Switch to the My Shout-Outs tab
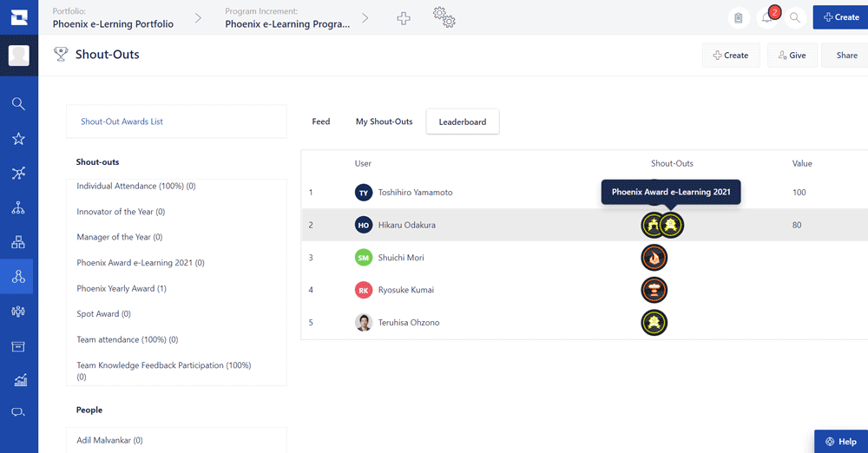 pyautogui.click(x=385, y=121)
